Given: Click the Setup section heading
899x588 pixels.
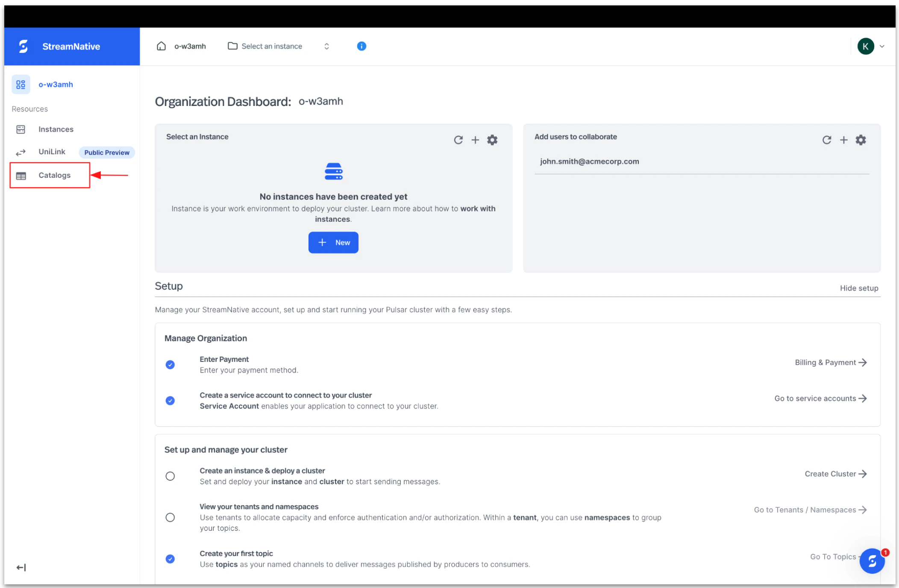Looking at the screenshot, I should click(x=169, y=286).
